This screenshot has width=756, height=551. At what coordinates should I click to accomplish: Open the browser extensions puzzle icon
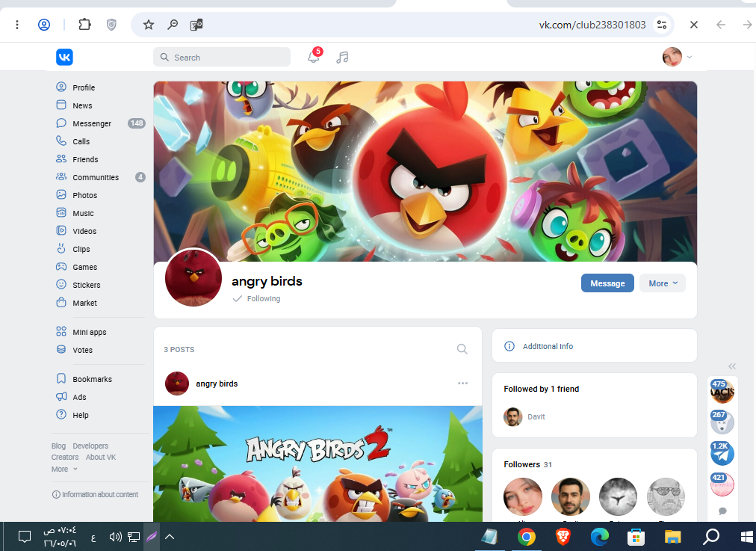(85, 24)
